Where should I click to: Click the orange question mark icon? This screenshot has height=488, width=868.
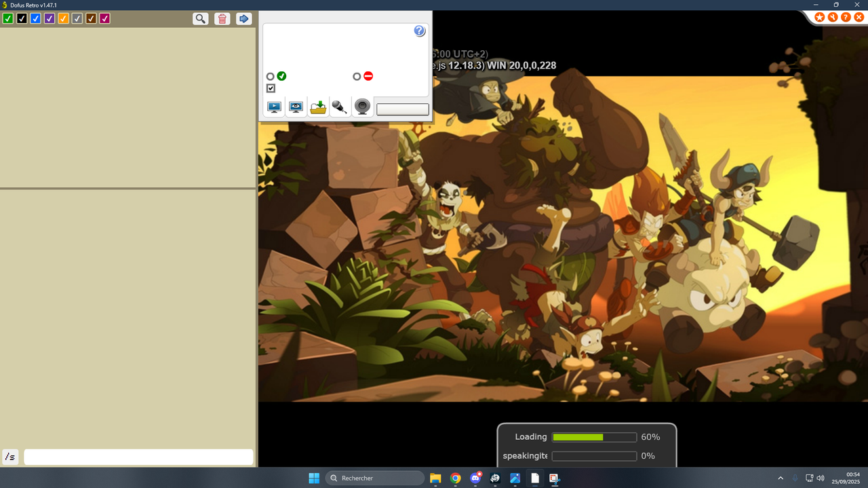[846, 17]
